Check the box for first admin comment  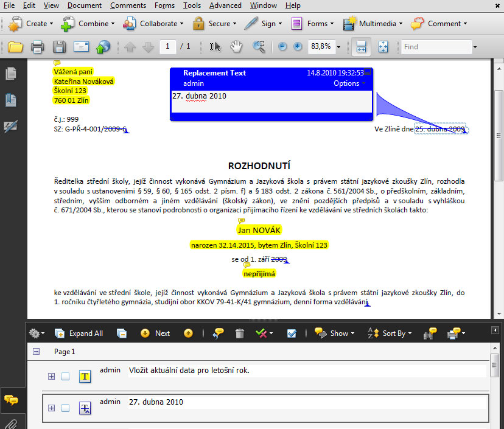66,377
